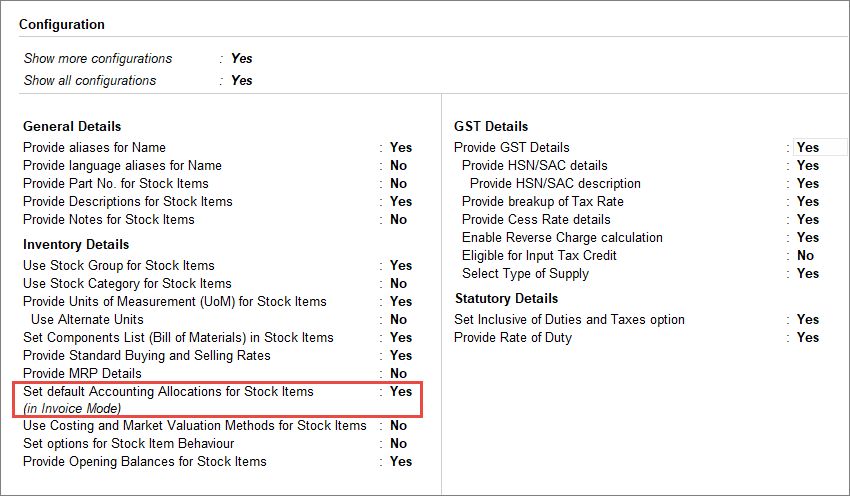The height and width of the screenshot is (496, 850).
Task: Click the Set Inclusive of Duties and Taxes label
Action: click(569, 320)
